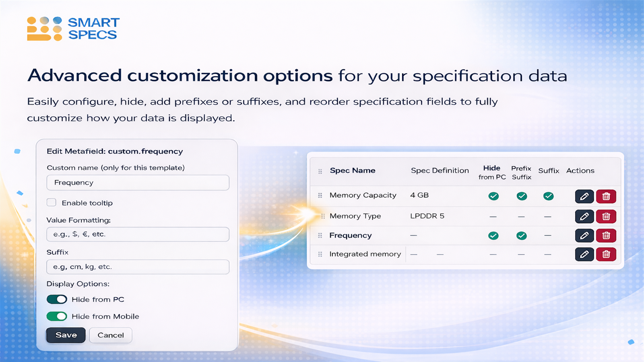Screen dimensions: 644x362
Task: Click the Smart Specs logo
Action: click(x=73, y=29)
